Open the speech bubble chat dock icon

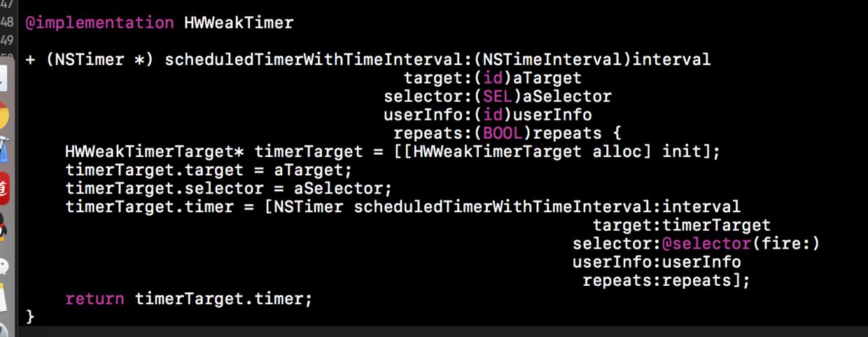click(3, 266)
